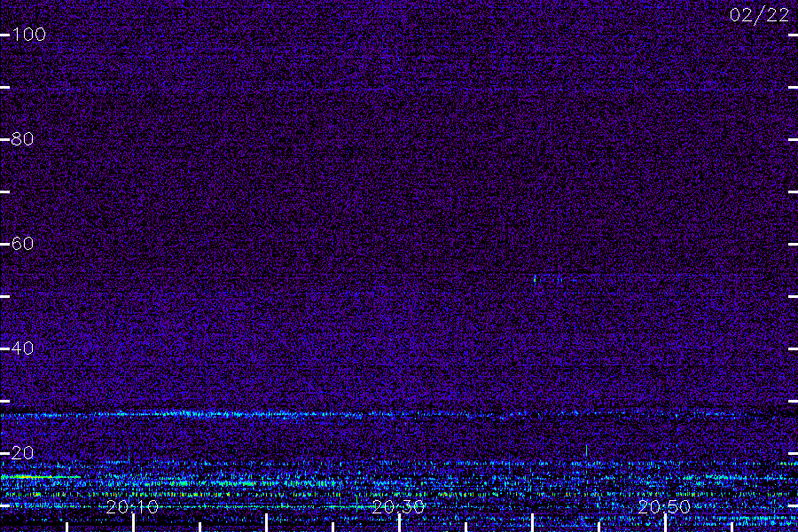Click the 20 frequency axis label
The height and width of the screenshot is (532, 798).
(22, 452)
